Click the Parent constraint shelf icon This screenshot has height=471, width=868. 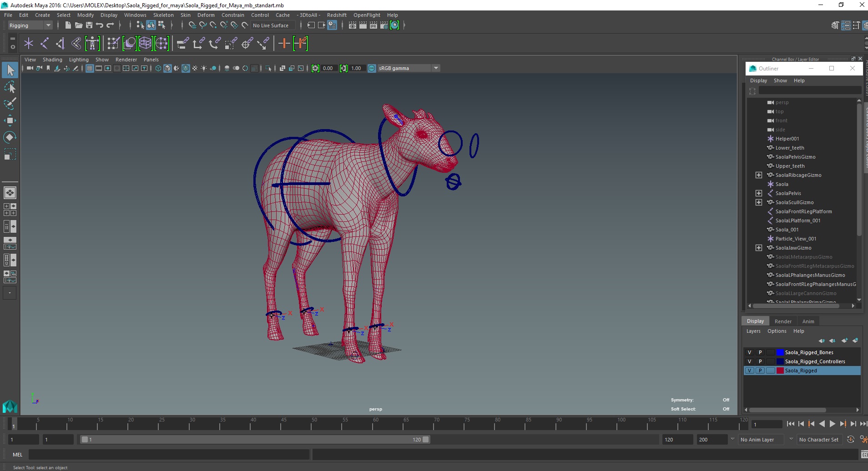click(183, 43)
